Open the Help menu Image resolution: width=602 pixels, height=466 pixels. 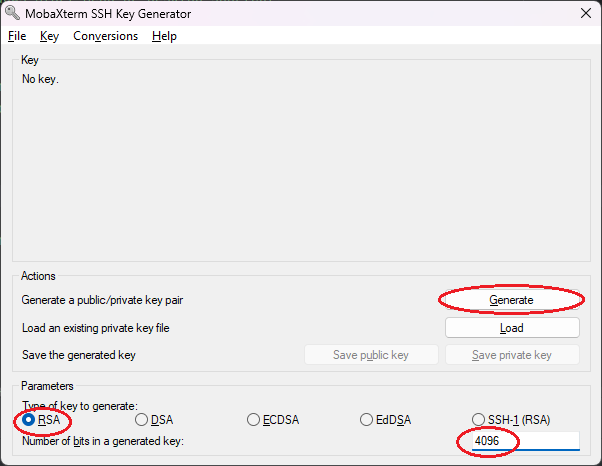coord(164,36)
